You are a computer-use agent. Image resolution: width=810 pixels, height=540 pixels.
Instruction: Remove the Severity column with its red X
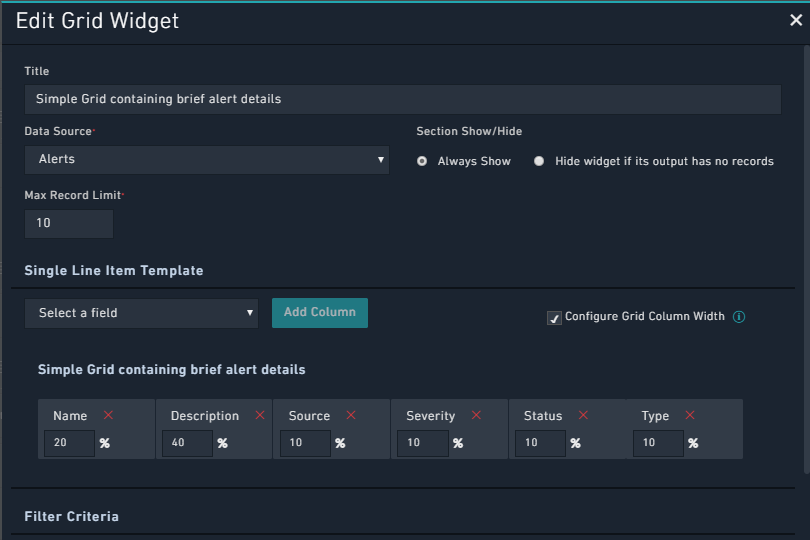[476, 415]
